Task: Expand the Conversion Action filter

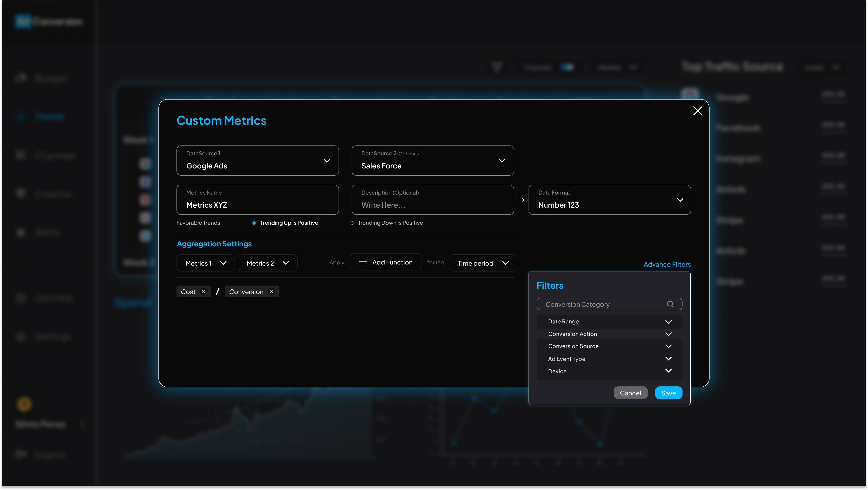Action: click(x=609, y=334)
